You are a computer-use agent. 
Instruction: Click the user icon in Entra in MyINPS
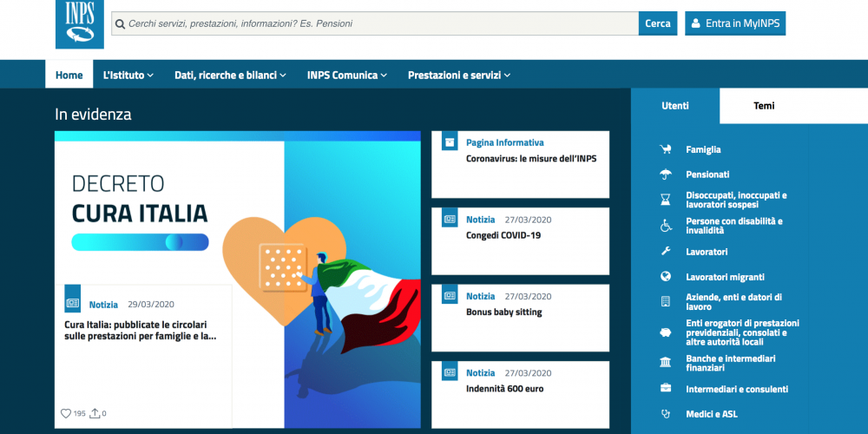coord(696,23)
